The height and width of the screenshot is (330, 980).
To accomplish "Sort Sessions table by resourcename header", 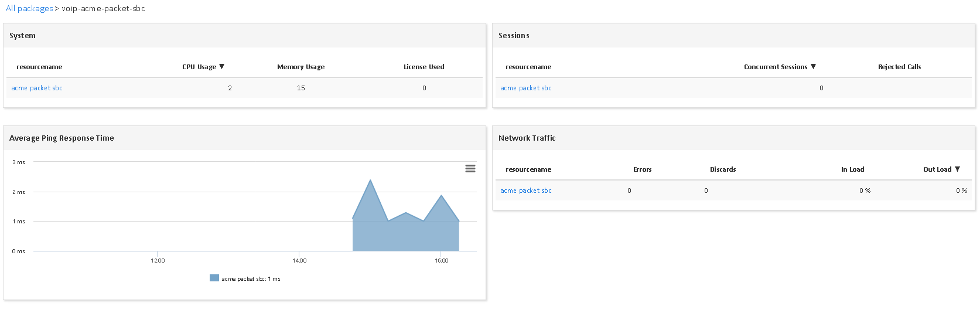I will point(528,67).
